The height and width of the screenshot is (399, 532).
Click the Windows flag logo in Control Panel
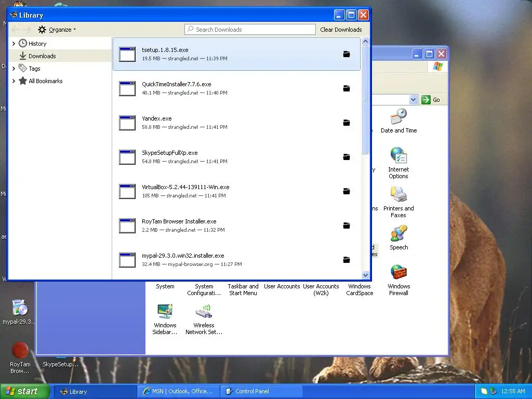(x=437, y=66)
